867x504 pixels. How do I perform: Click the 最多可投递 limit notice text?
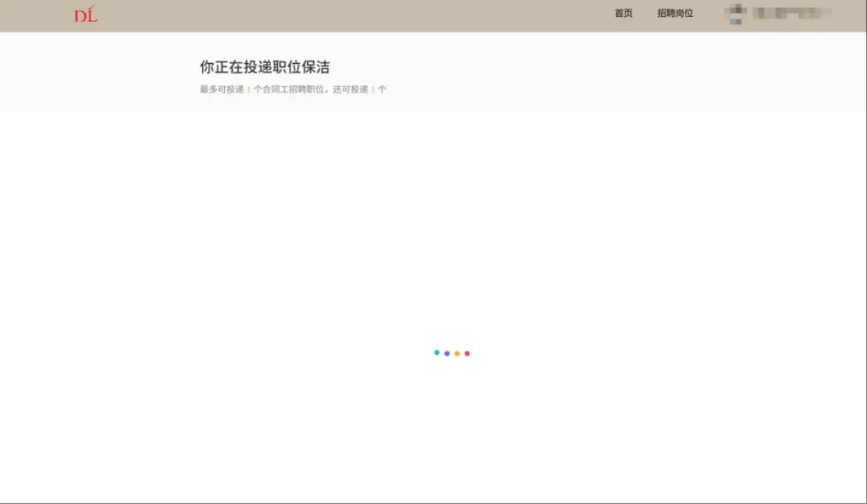(293, 90)
